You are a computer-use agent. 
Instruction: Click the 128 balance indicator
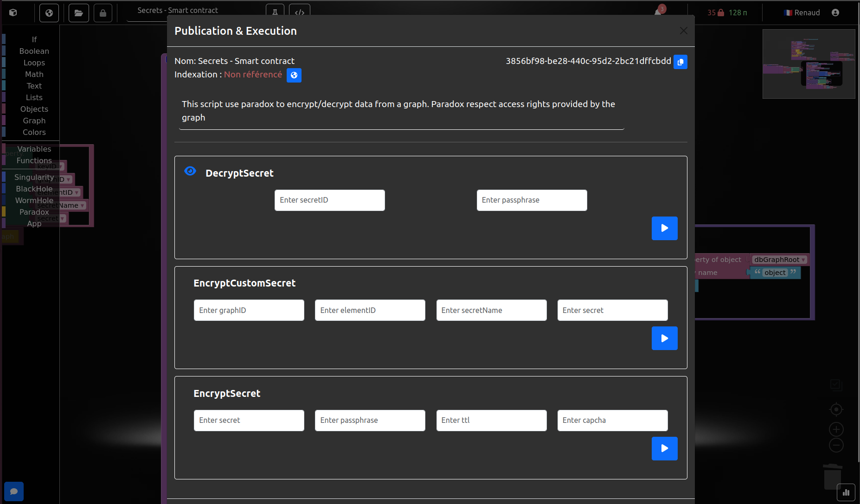[x=738, y=13]
